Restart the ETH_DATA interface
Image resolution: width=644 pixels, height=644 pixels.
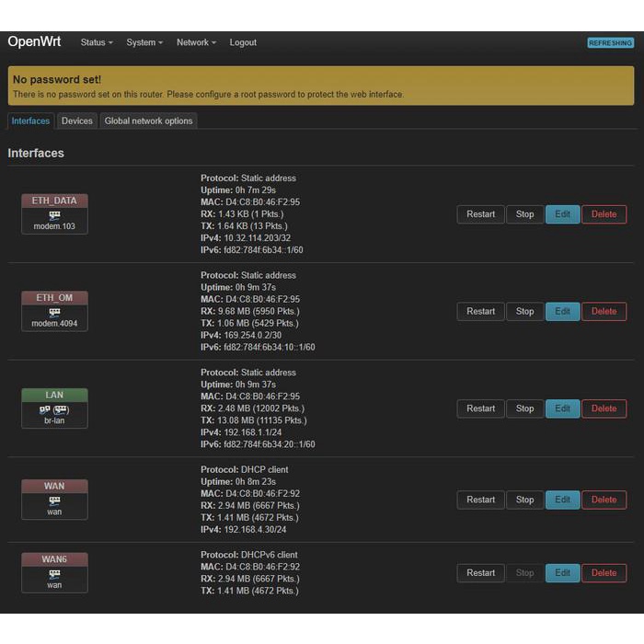[480, 214]
